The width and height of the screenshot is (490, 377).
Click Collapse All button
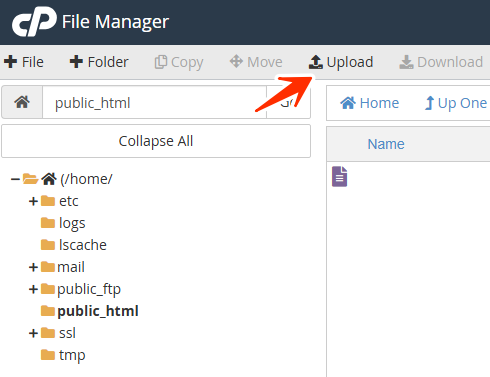[x=156, y=141]
